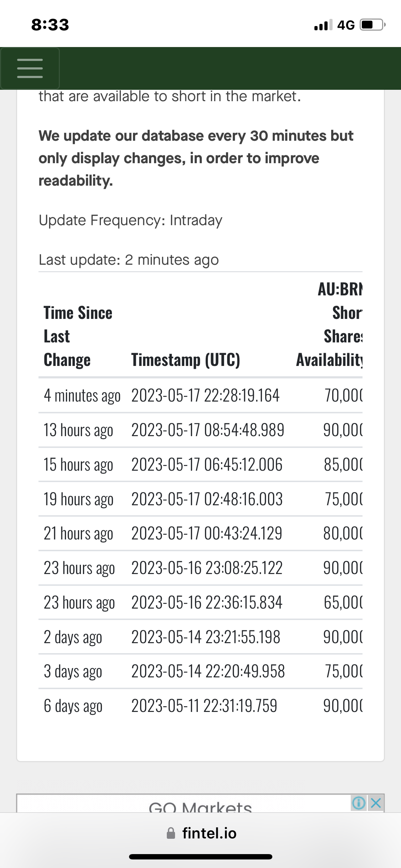Open the hamburger navigation menu

click(30, 68)
